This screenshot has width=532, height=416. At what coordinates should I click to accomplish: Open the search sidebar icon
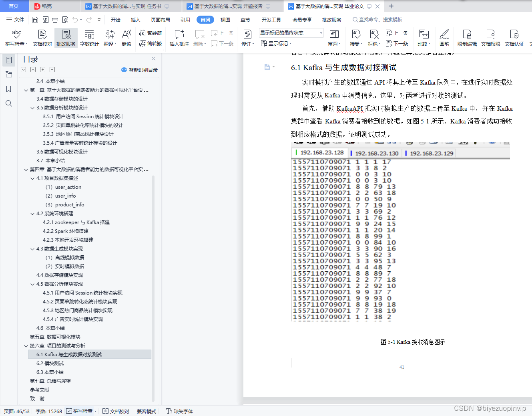point(9,103)
